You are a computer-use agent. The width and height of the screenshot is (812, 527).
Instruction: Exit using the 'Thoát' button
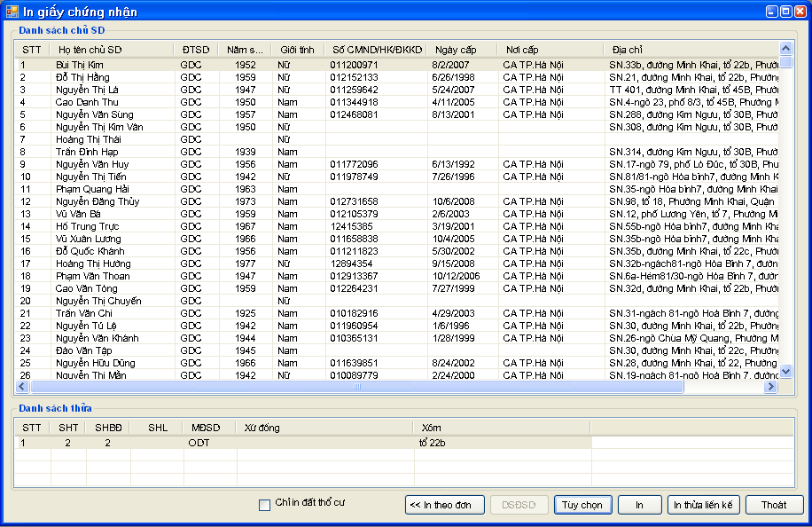(773, 505)
